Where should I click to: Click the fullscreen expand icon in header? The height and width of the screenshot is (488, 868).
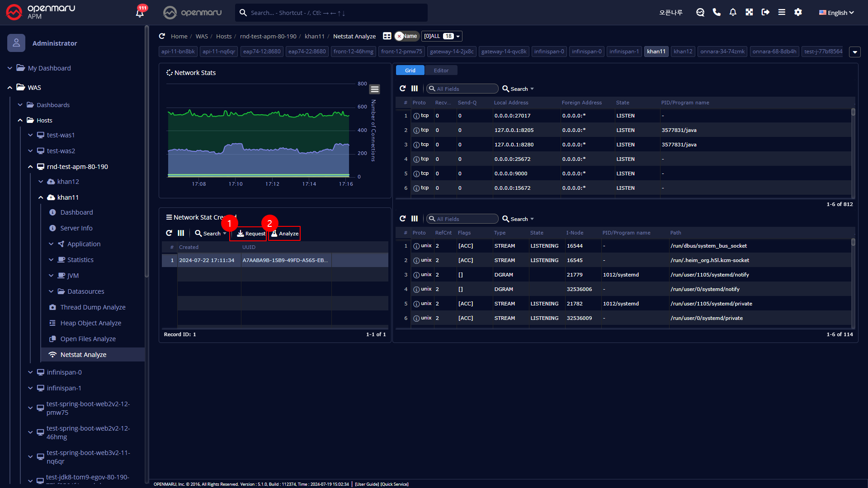click(749, 12)
